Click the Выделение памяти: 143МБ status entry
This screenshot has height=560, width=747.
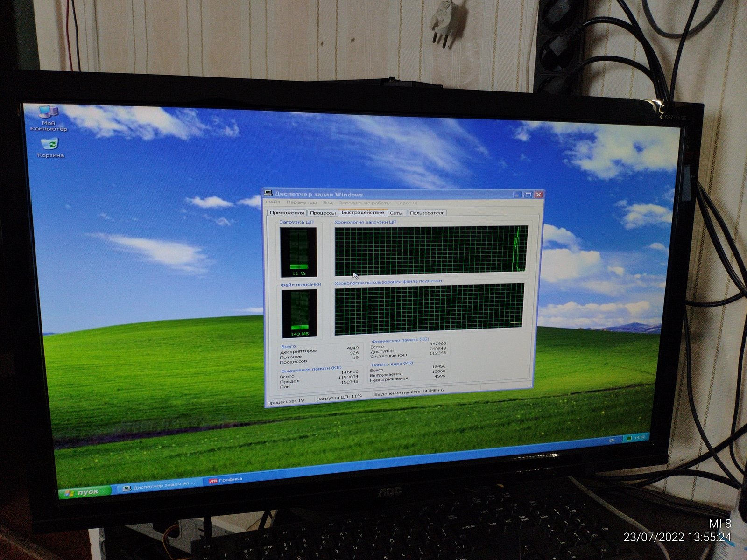coord(409,392)
